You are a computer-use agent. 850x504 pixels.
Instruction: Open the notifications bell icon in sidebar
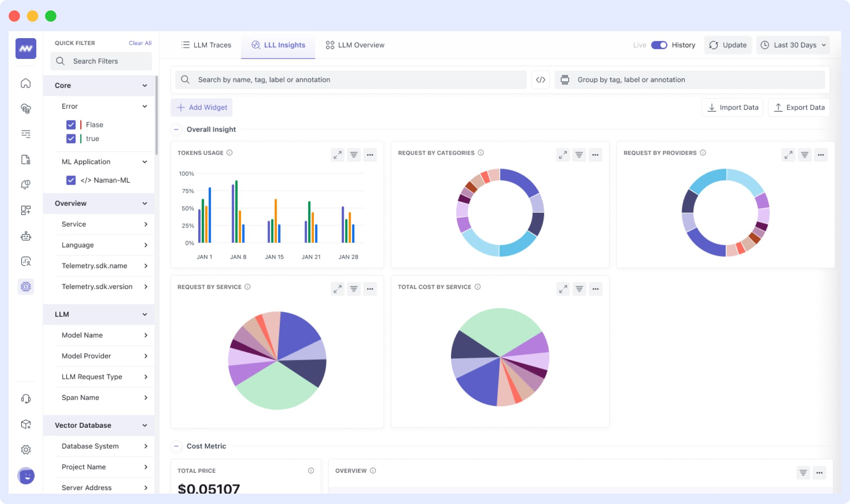(26, 184)
